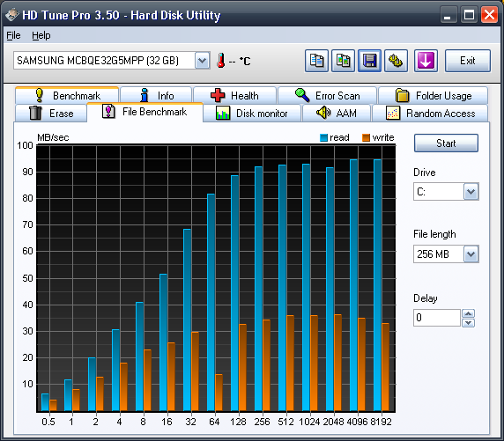504x441 pixels.
Task: Click the save screenshot floppy disk icon
Action: pos(370,61)
